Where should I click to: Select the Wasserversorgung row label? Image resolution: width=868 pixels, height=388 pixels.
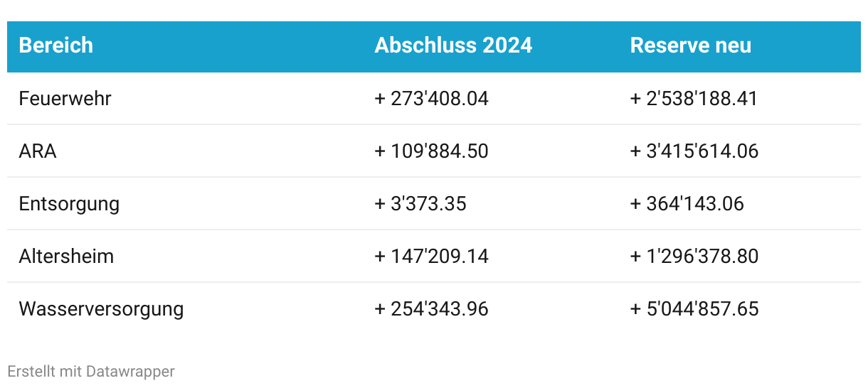tap(101, 309)
